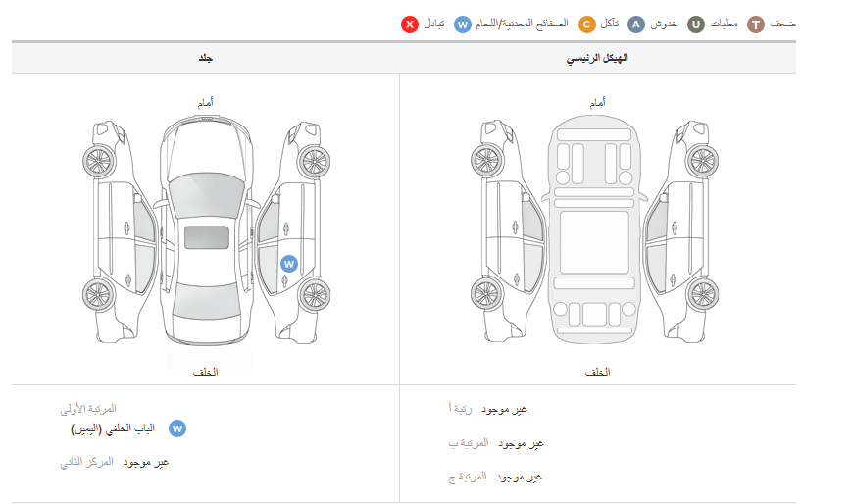
Task: Click the blue W welding legend icon
Action: tap(463, 24)
